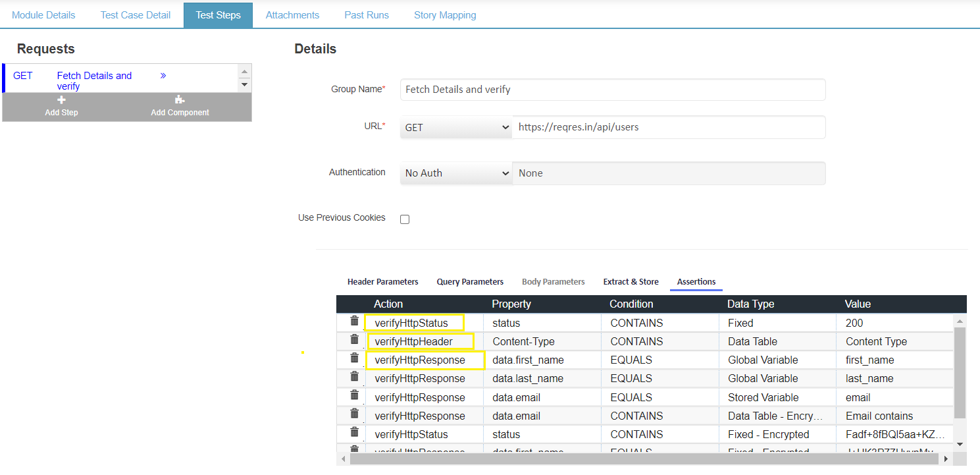Viewport: 980px width, 475px height.
Task: Delete the data.first_name Global Variable assertion
Action: point(354,358)
